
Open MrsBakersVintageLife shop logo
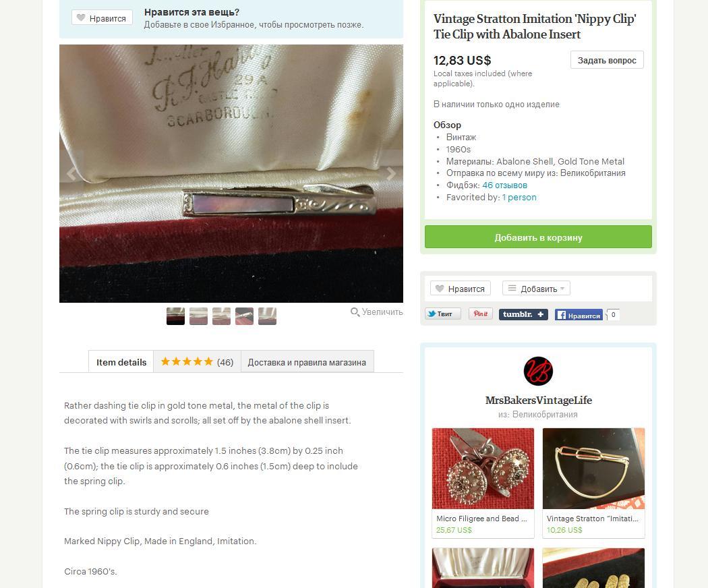tap(538, 372)
